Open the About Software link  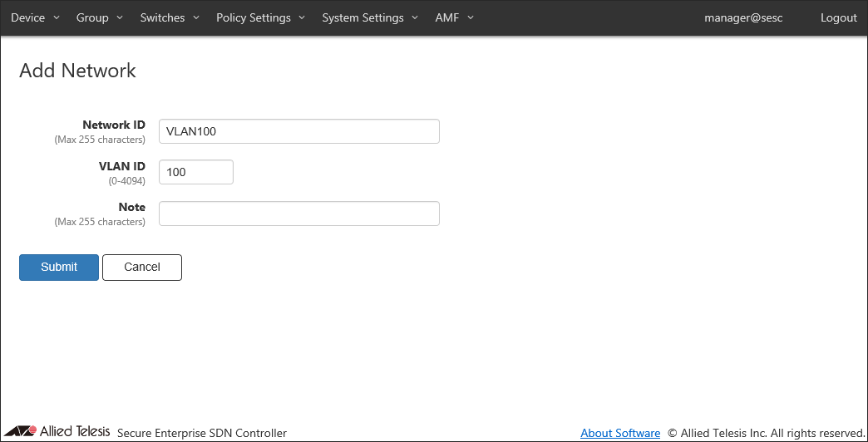click(x=619, y=433)
